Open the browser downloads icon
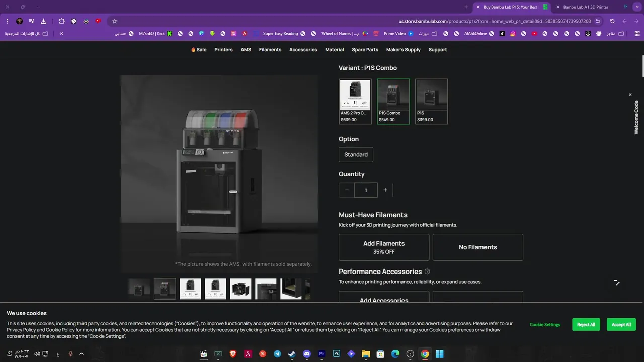 (x=44, y=21)
